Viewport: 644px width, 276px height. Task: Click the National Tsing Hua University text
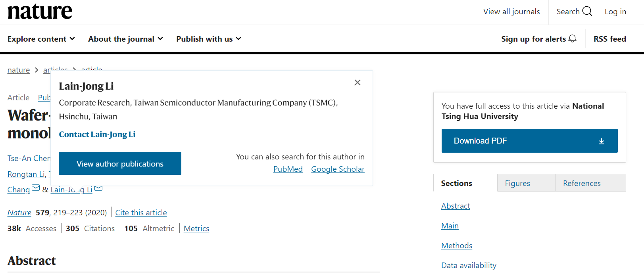(x=523, y=111)
